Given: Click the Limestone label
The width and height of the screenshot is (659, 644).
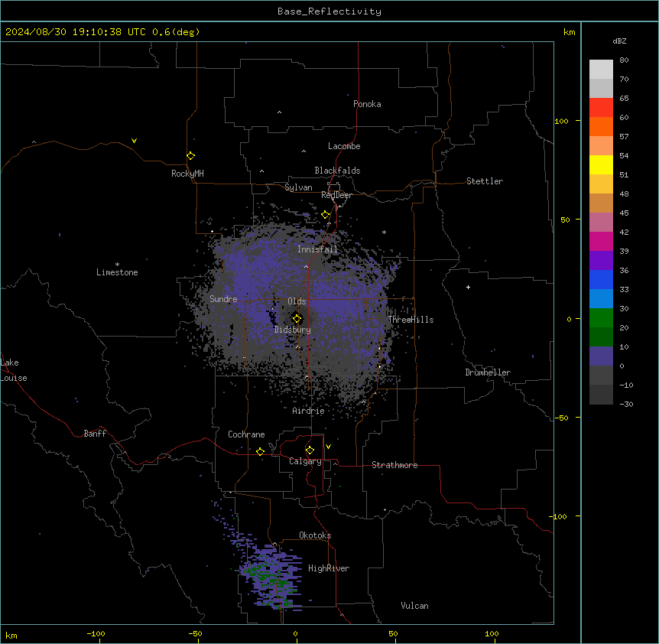Looking at the screenshot, I should tap(117, 272).
